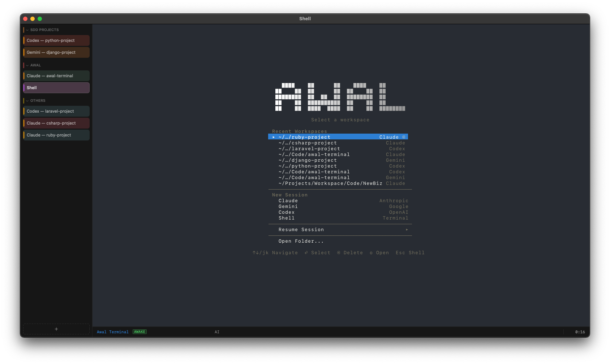Open the Gemini — django-project session
The image size is (610, 364).
[56, 52]
